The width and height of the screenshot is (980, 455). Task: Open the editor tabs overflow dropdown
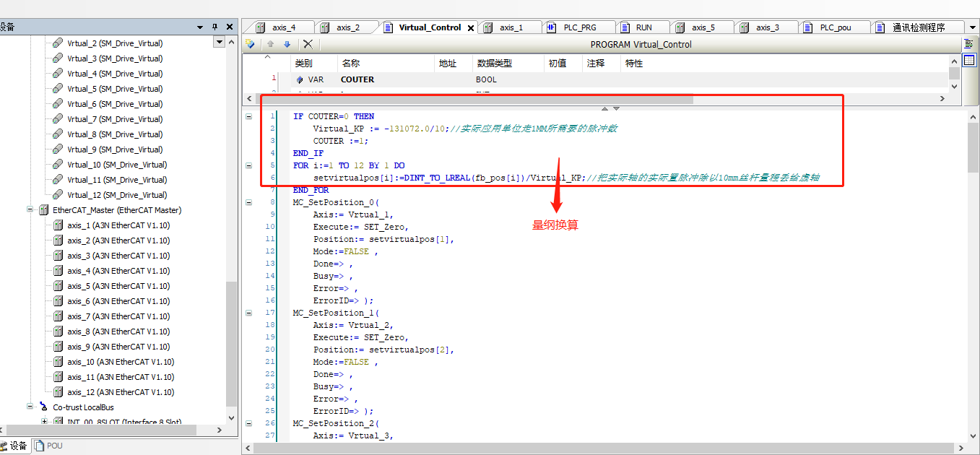973,27
